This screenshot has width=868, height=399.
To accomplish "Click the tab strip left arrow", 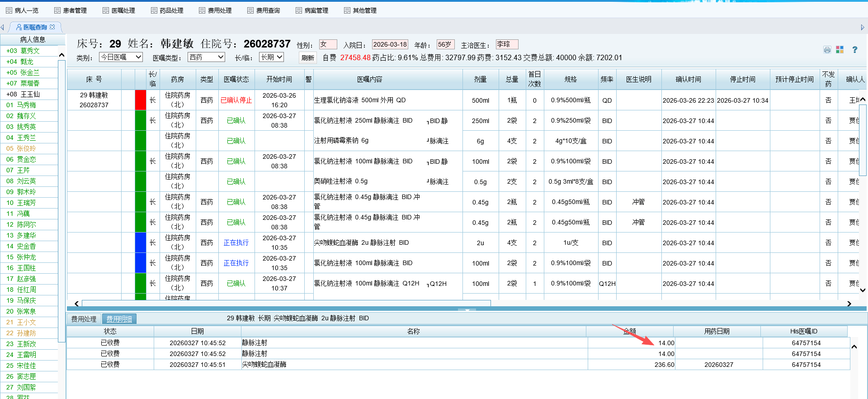I will (x=2, y=28).
